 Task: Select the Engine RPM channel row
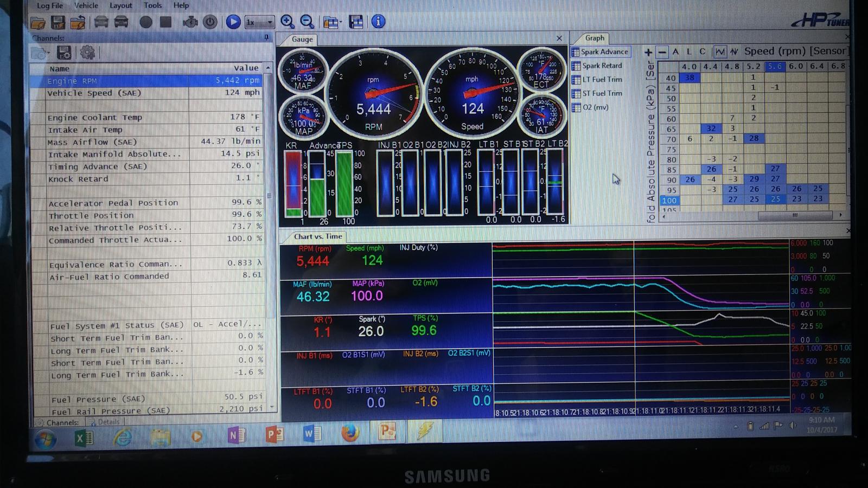146,81
